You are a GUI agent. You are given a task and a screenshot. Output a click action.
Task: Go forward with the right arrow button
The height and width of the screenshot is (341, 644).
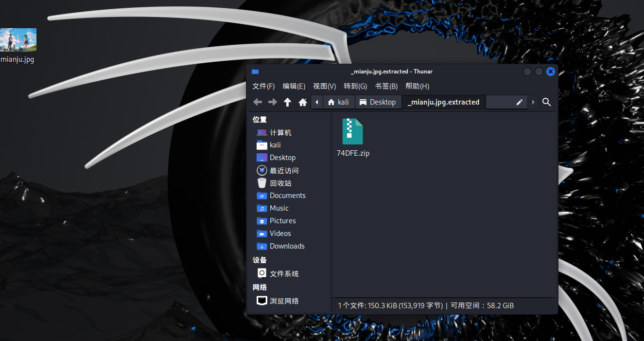273,102
